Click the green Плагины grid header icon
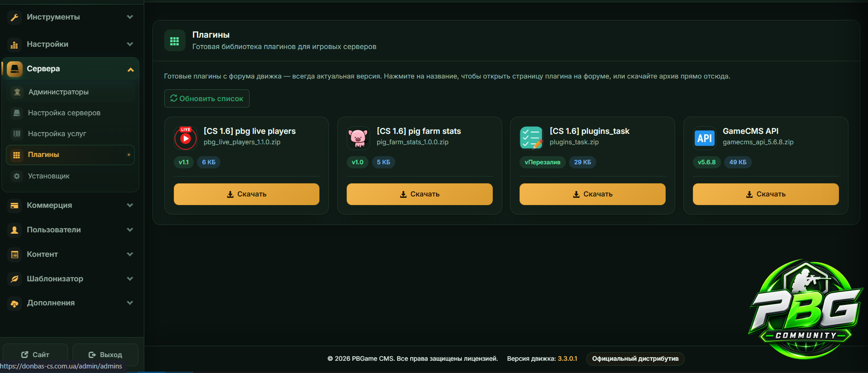Image resolution: width=868 pixels, height=373 pixels. coord(175,41)
